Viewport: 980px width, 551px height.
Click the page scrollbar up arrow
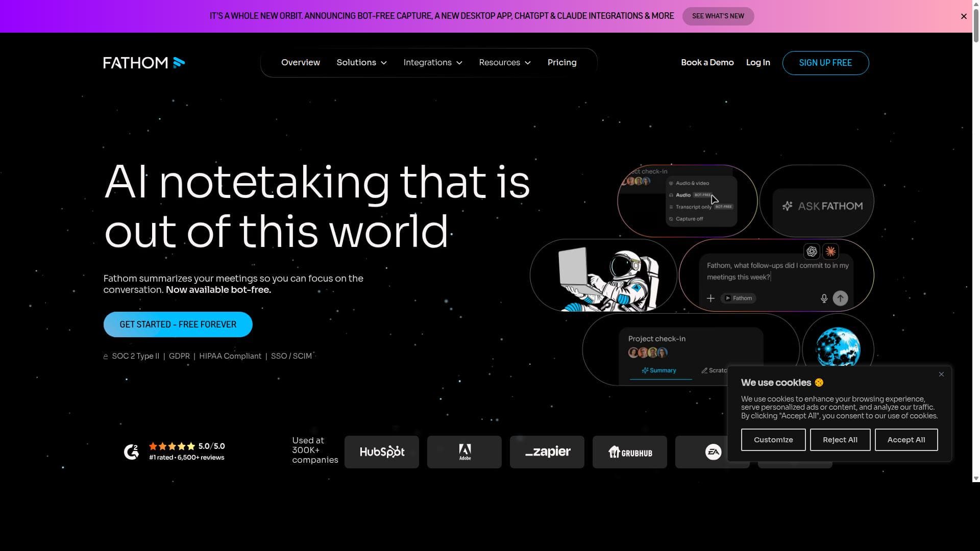click(x=976, y=4)
